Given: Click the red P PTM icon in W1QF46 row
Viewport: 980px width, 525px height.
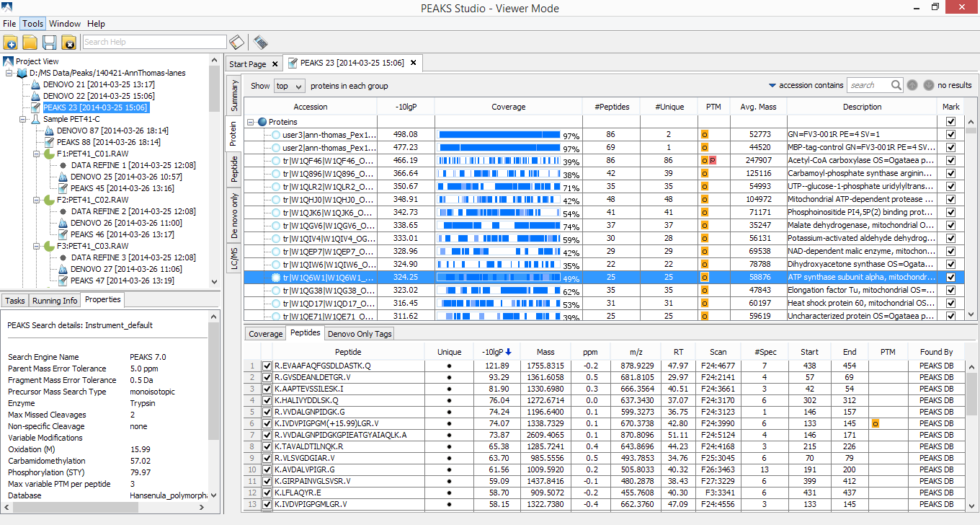Looking at the screenshot, I should click(x=712, y=160).
